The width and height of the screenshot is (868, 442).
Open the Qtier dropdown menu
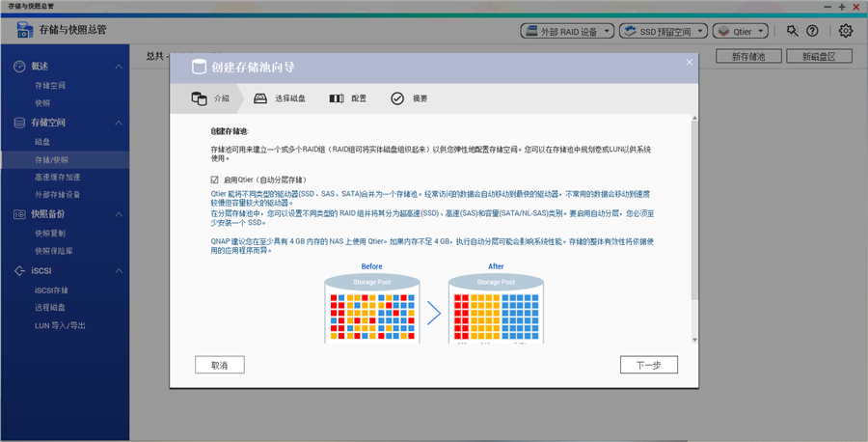(x=740, y=31)
